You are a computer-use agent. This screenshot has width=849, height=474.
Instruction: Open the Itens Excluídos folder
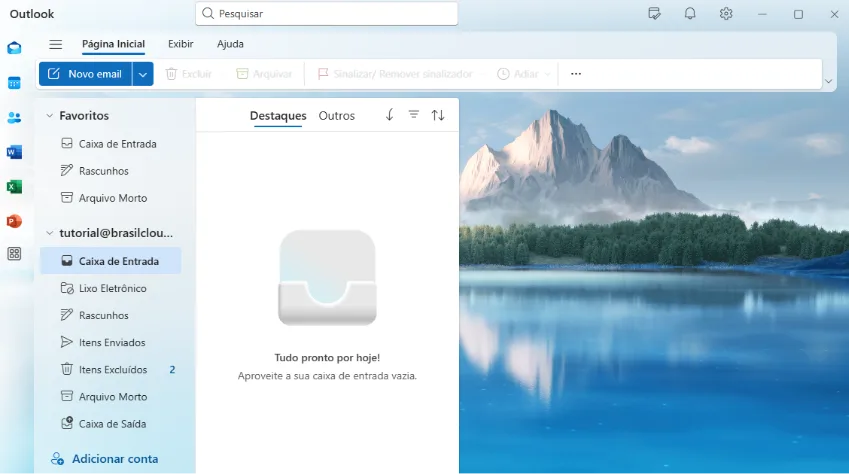(112, 370)
